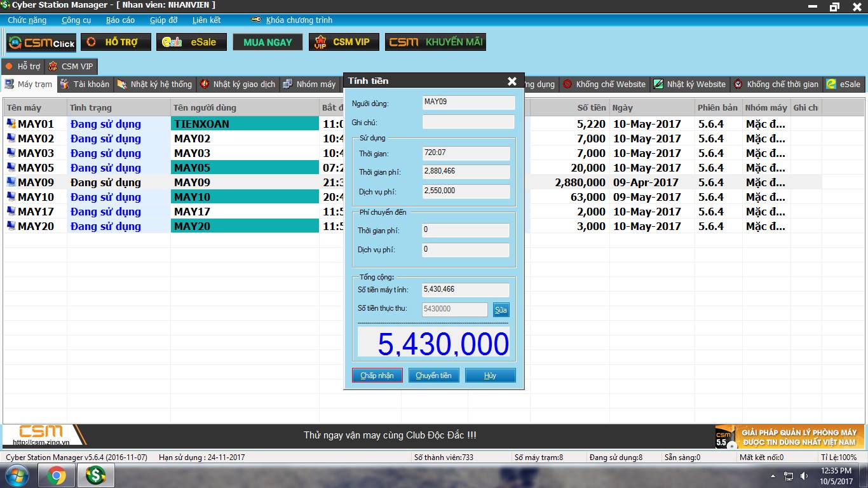This screenshot has height=488, width=868.
Task: Click the MAY20 computer icon
Action: tap(11, 226)
